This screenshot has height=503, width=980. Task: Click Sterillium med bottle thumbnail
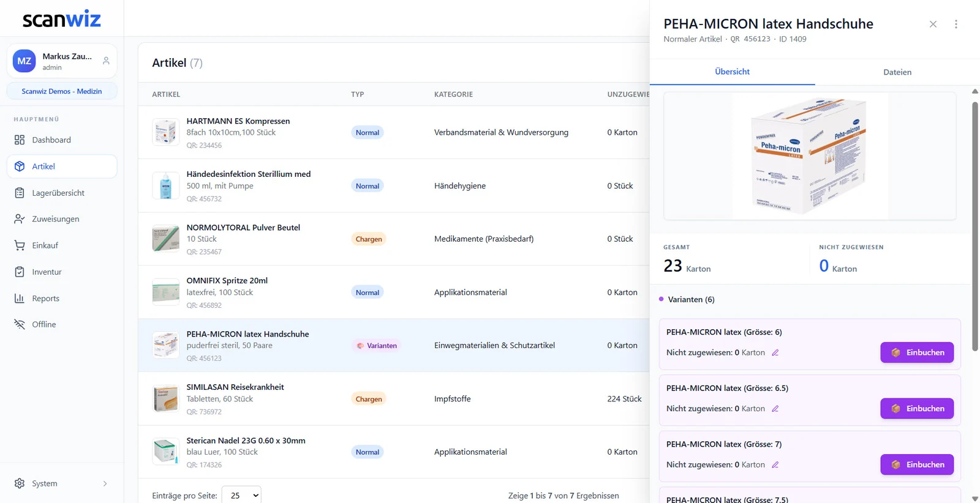[x=165, y=185]
